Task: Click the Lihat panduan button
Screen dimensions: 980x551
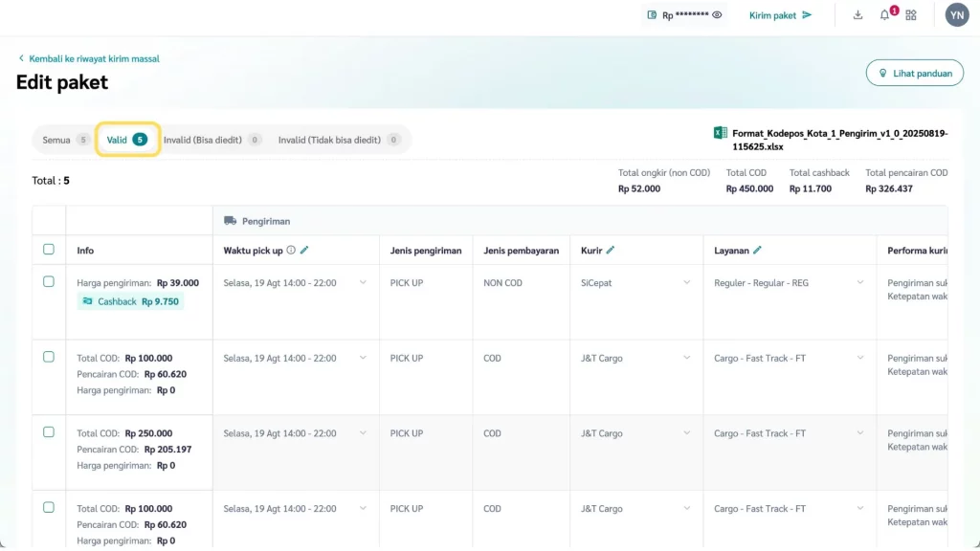Action: [x=914, y=73]
